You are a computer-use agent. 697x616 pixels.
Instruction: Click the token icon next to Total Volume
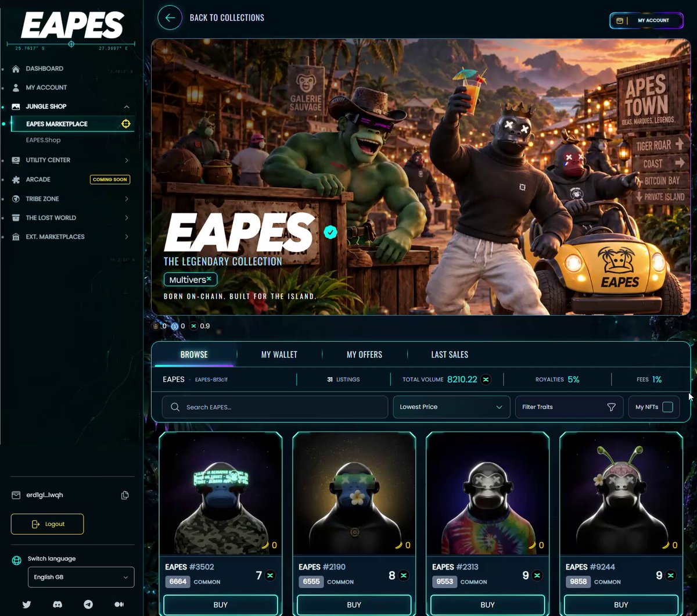pyautogui.click(x=486, y=379)
